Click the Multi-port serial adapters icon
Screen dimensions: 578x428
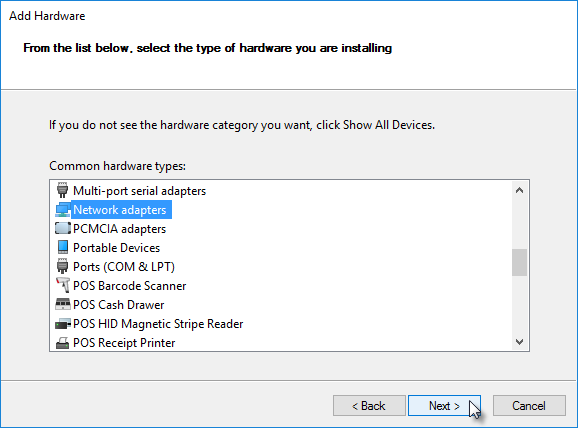(x=62, y=190)
